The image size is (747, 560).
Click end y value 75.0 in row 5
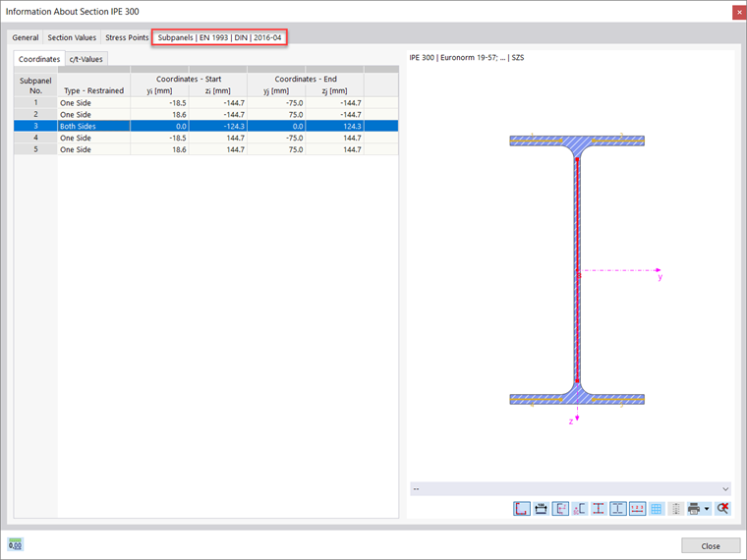(x=276, y=149)
